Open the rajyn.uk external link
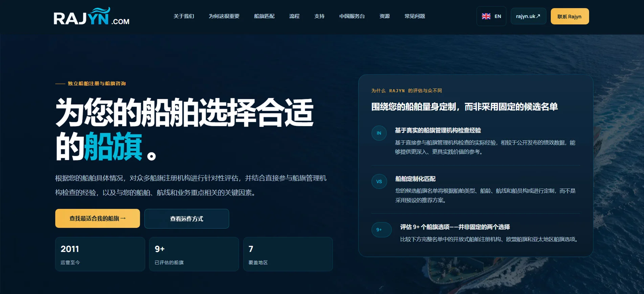 pos(528,16)
